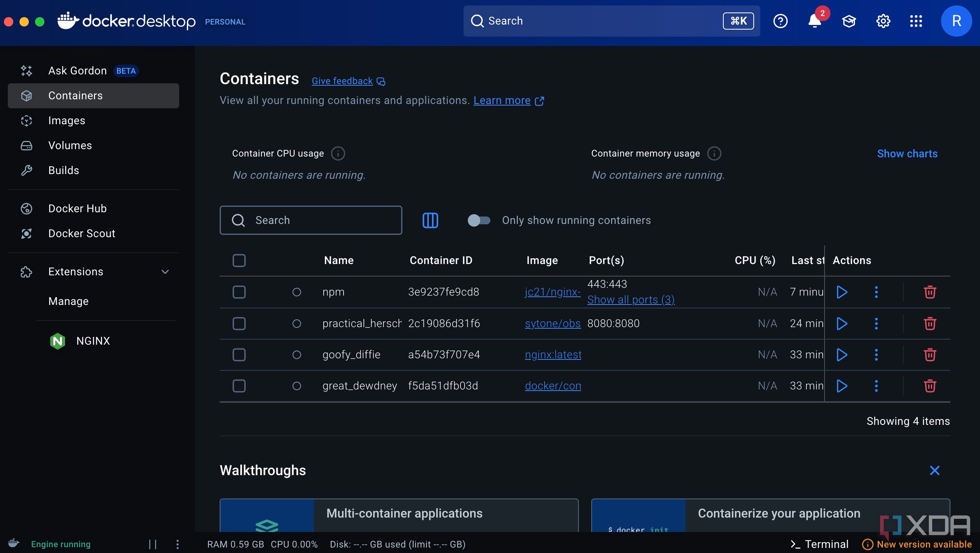The width and height of the screenshot is (980, 553).
Task: Open the R user account avatar
Action: (956, 21)
